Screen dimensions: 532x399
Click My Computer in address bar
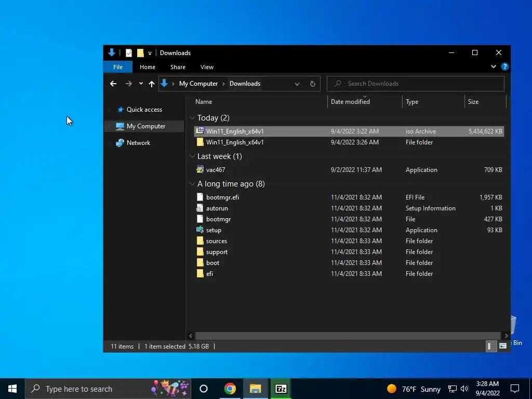[x=198, y=84]
